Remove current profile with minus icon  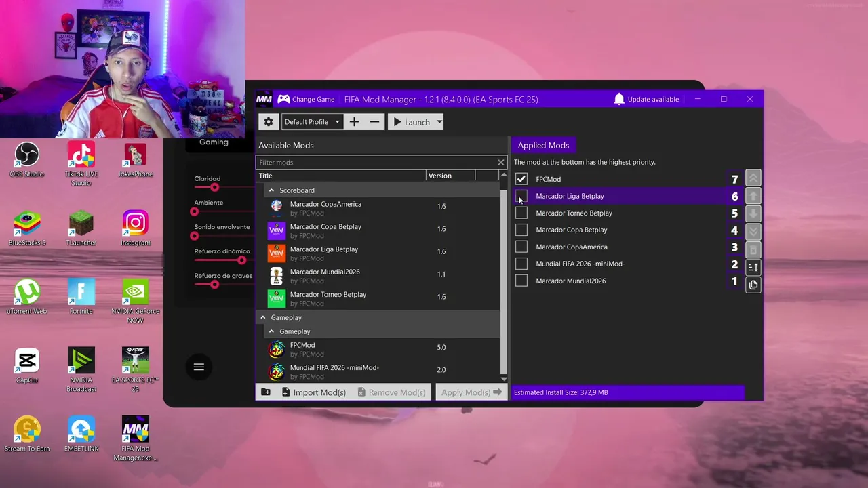[x=374, y=122]
